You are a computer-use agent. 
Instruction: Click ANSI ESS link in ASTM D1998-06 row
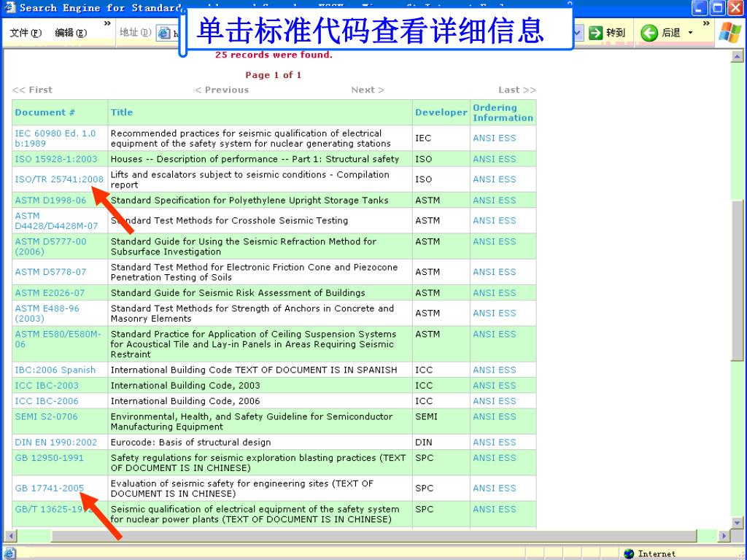(x=495, y=201)
